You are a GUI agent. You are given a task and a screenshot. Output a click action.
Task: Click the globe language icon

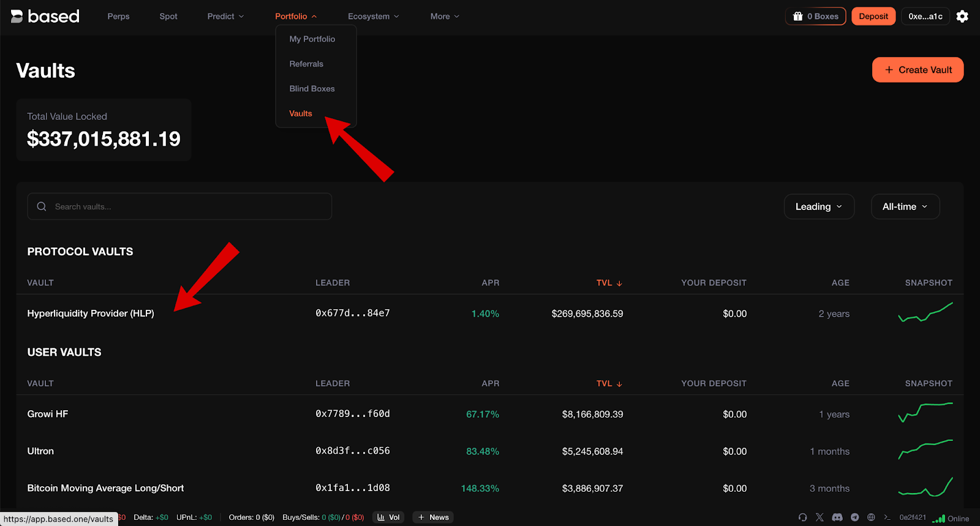pyautogui.click(x=871, y=517)
